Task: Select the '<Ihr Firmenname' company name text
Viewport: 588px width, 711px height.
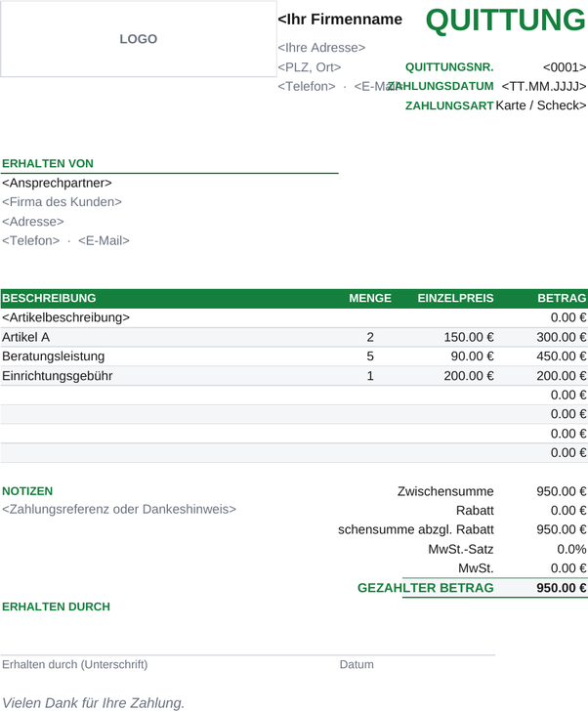Action: point(340,20)
